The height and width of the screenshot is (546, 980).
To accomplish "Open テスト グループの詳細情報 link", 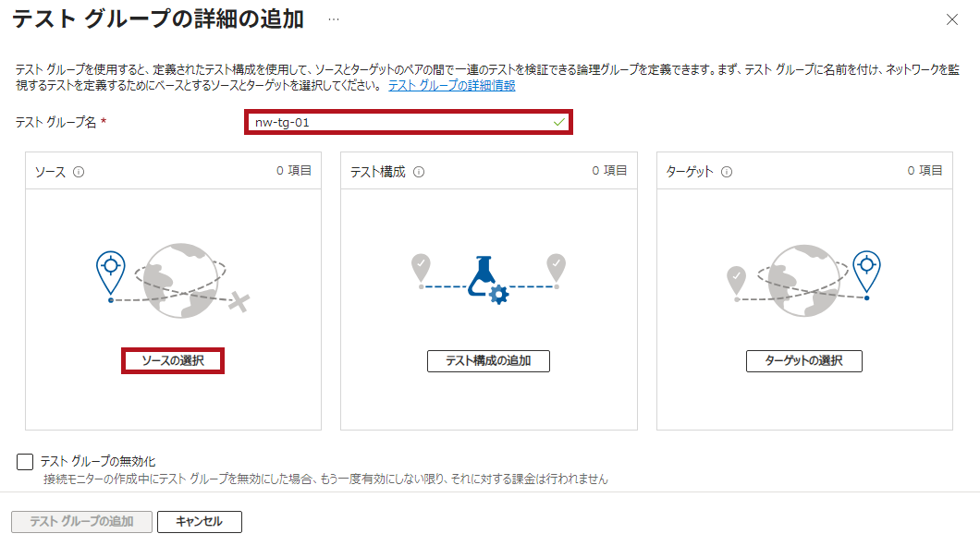I will click(x=452, y=86).
